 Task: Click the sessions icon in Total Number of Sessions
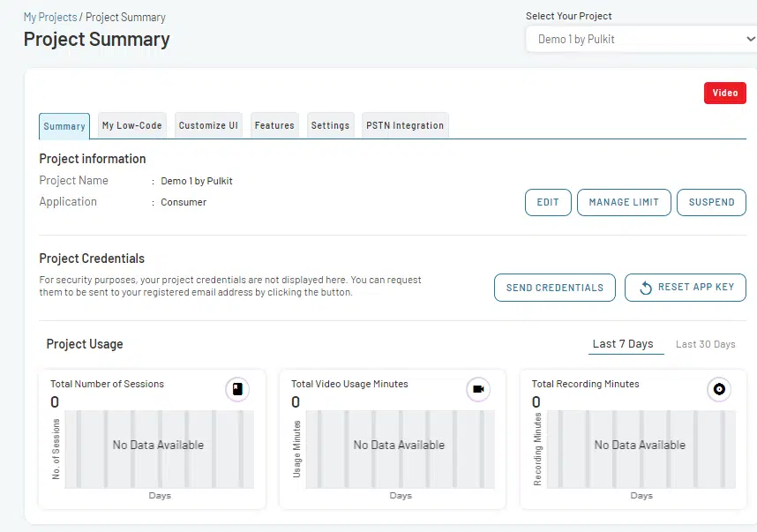(x=237, y=389)
